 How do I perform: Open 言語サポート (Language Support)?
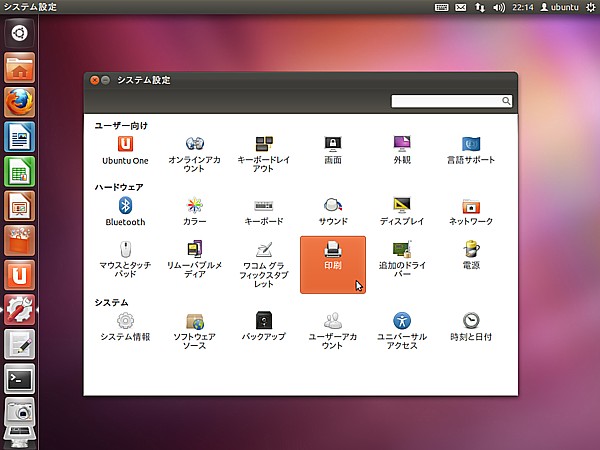coord(471,150)
